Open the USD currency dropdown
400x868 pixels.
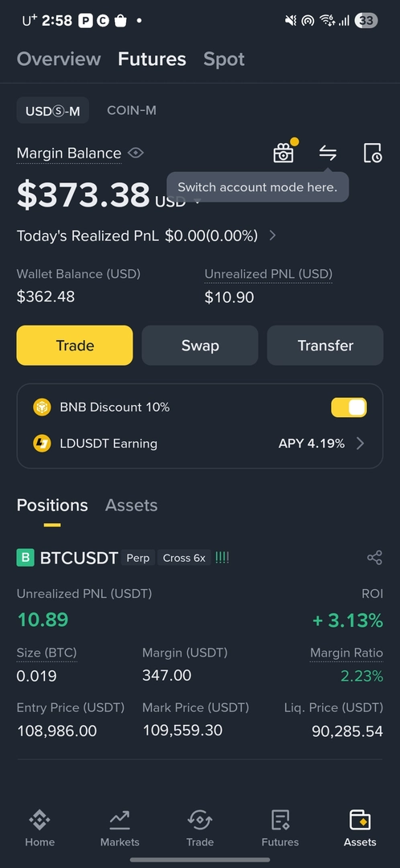[198, 202]
